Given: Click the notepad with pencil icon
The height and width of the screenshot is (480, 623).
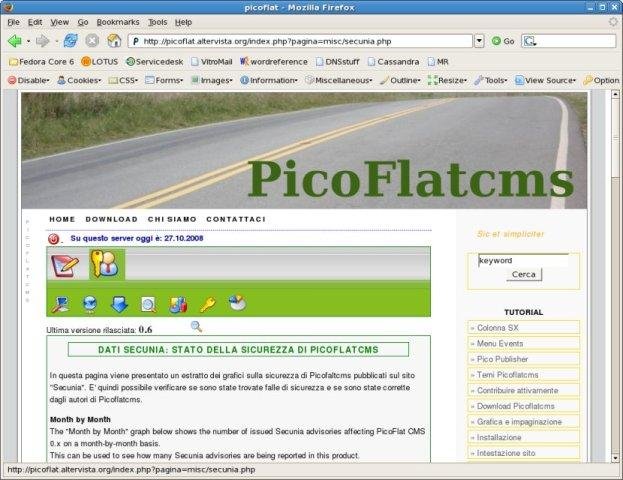Looking at the screenshot, I should point(65,266).
